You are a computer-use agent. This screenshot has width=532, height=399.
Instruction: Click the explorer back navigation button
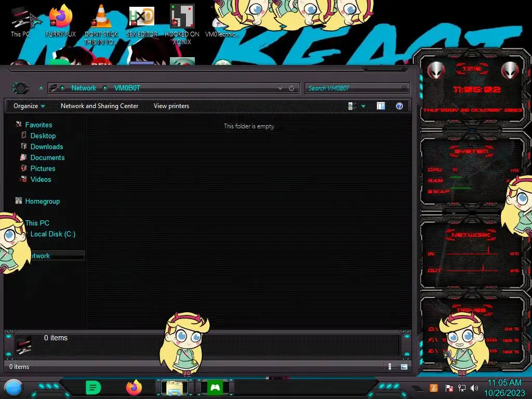point(21,88)
